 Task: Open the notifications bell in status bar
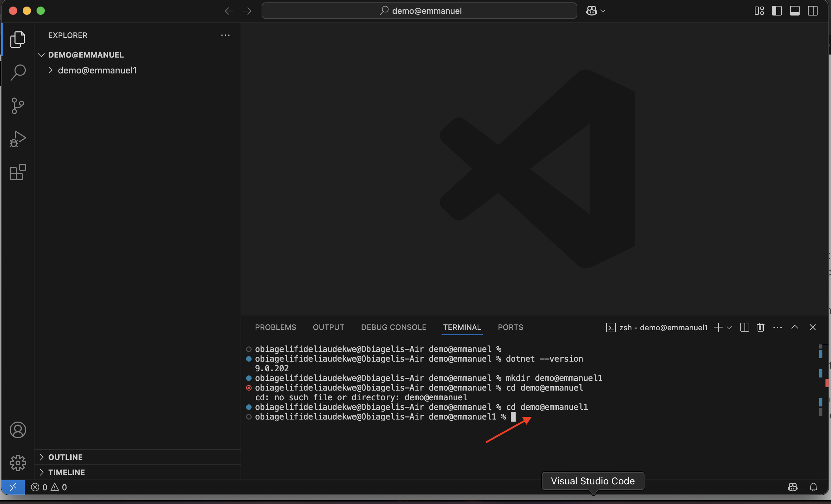[x=813, y=487]
